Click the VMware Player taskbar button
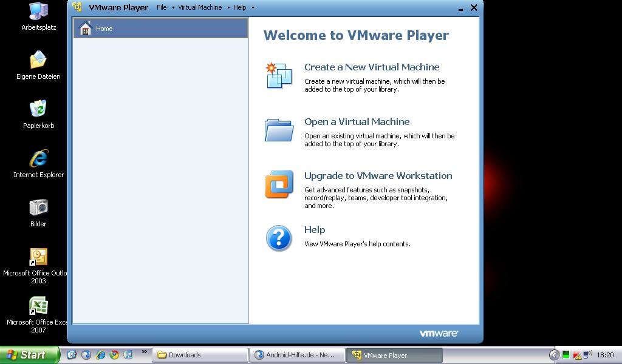 (x=394, y=356)
